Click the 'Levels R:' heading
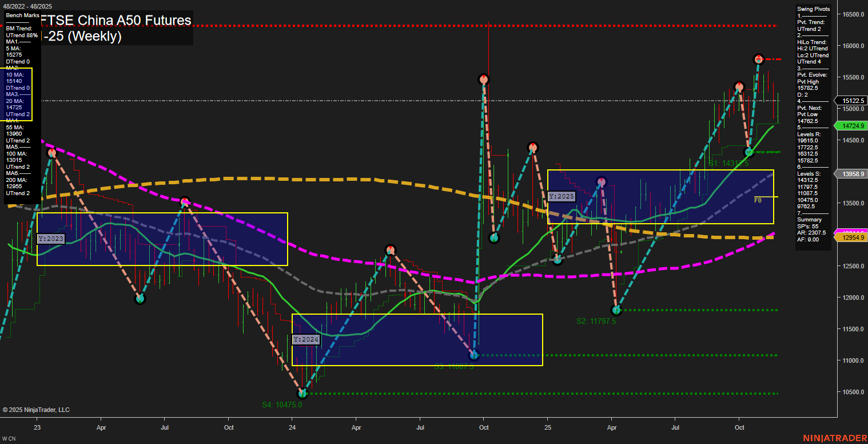 pos(809,134)
